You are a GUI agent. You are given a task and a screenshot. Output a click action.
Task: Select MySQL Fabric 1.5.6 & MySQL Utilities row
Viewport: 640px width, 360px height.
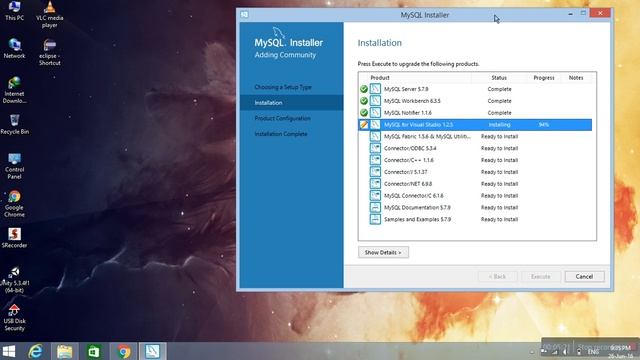coord(475,136)
